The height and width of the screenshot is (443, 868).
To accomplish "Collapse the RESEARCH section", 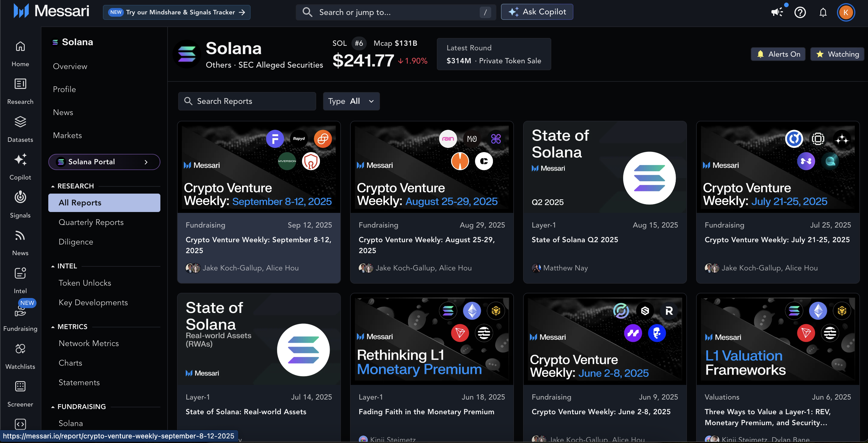I will pyautogui.click(x=53, y=186).
